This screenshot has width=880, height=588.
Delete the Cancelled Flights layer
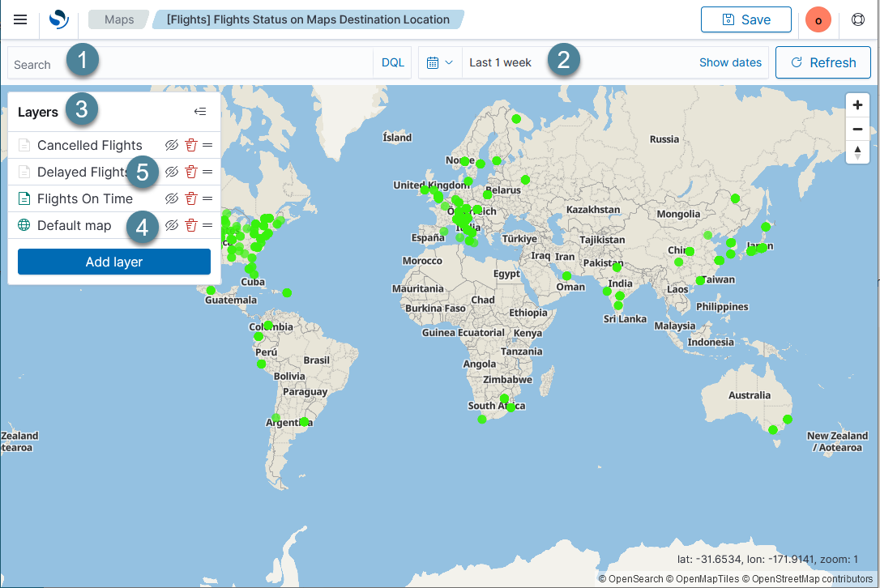click(x=191, y=145)
